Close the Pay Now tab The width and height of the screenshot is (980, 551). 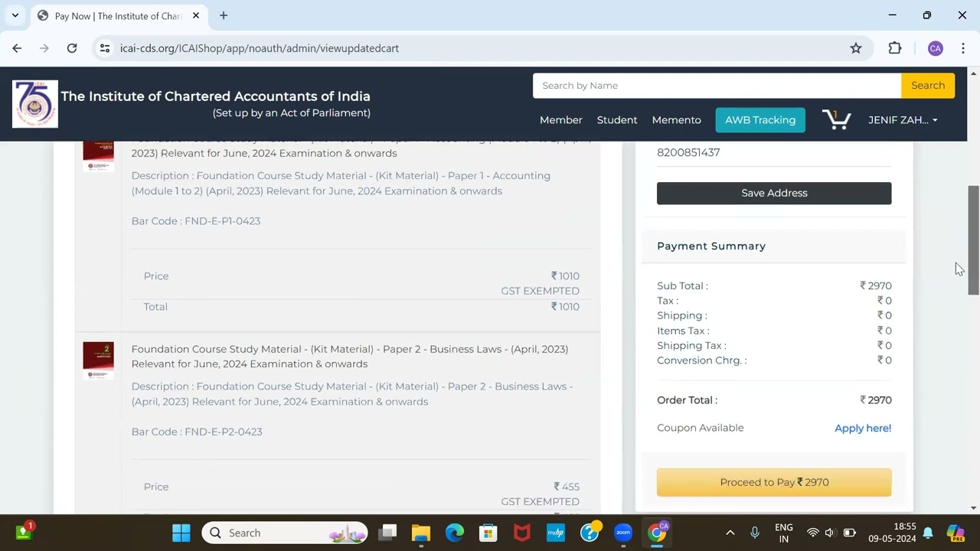point(196,15)
